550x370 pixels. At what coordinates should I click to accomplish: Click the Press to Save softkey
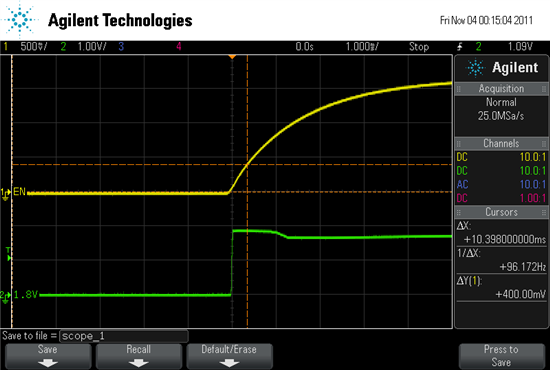(501, 356)
